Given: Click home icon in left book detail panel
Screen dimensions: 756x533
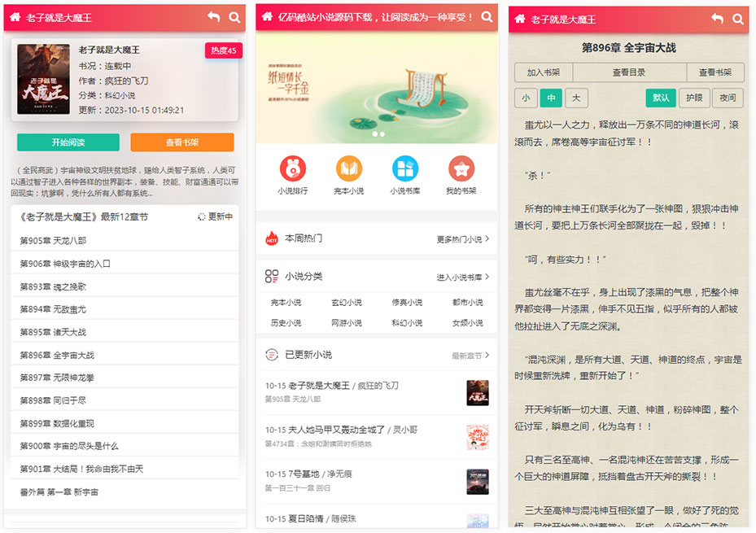Looking at the screenshot, I should (15, 17).
